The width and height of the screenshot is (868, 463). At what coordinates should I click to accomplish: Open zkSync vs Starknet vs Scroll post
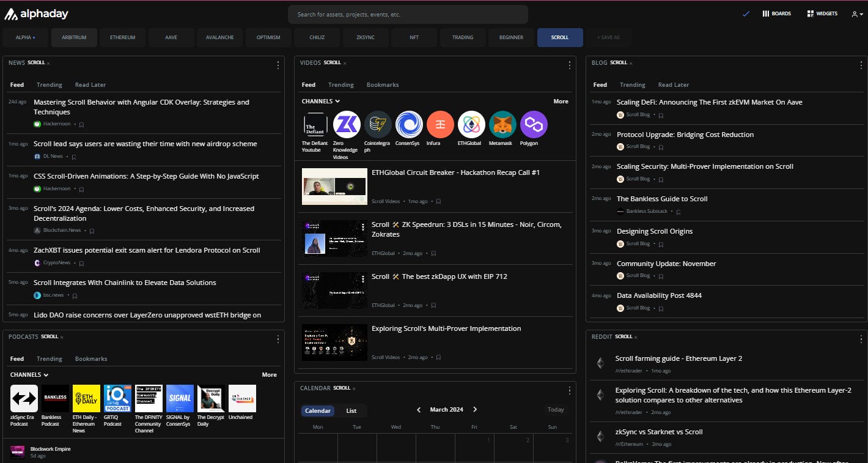pyautogui.click(x=659, y=432)
